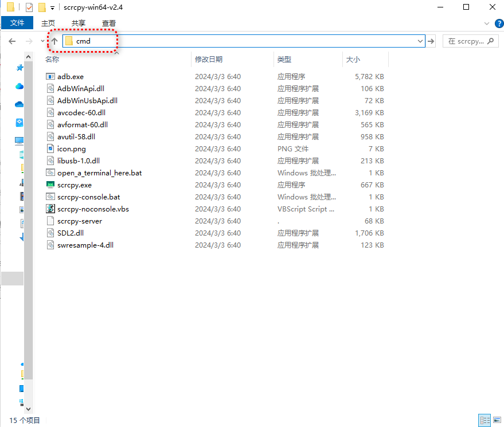Select the AdbWinUsbApi.dll file icon
Image resolution: width=504 pixels, height=427 pixels.
pyautogui.click(x=50, y=100)
